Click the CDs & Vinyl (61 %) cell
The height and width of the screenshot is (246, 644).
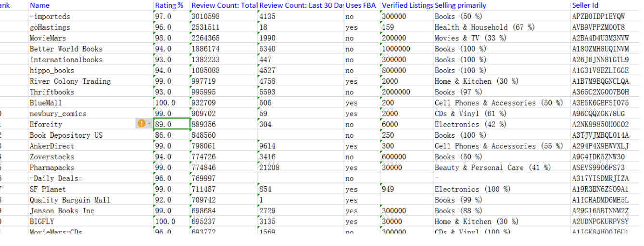pyautogui.click(x=470, y=114)
